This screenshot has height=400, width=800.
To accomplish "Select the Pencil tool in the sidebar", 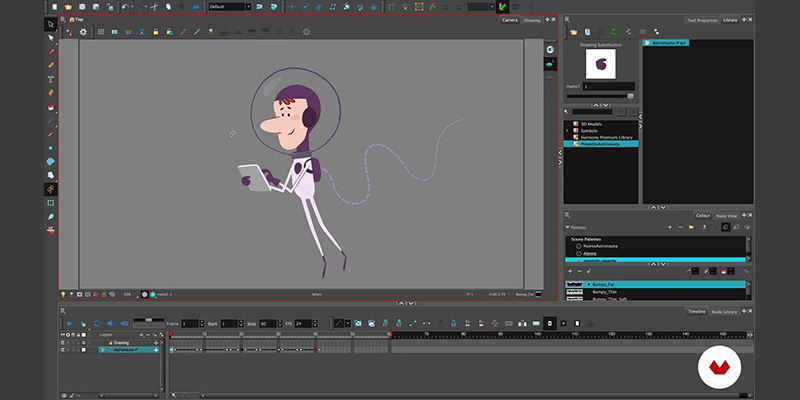I will (x=51, y=65).
